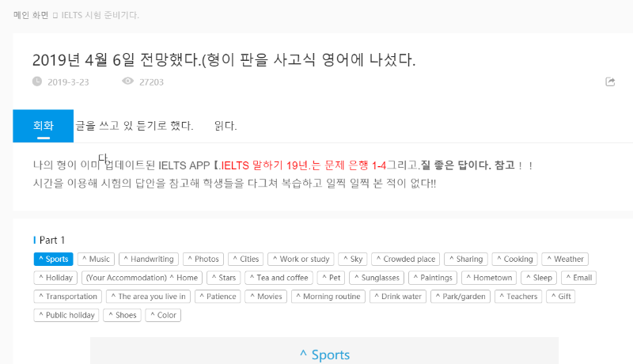This screenshot has height=364, width=633.
Task: Choose the Crowded place tag
Action: 406,259
